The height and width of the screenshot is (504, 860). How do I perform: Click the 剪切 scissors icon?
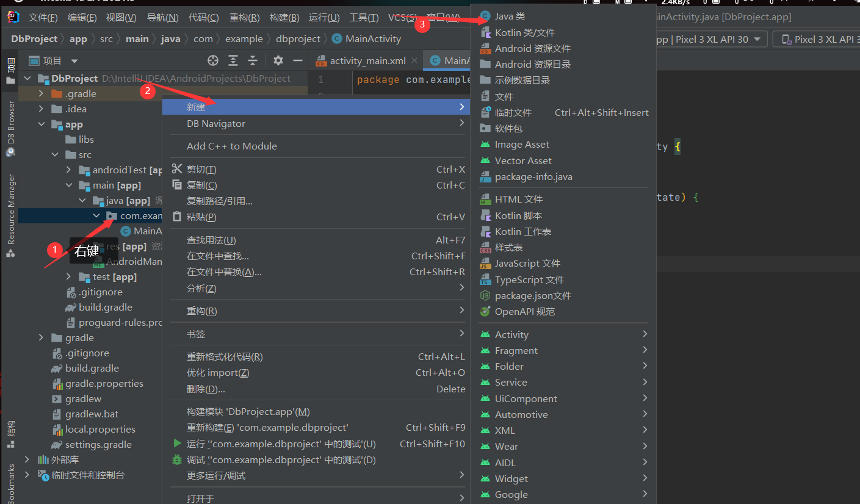pyautogui.click(x=177, y=169)
